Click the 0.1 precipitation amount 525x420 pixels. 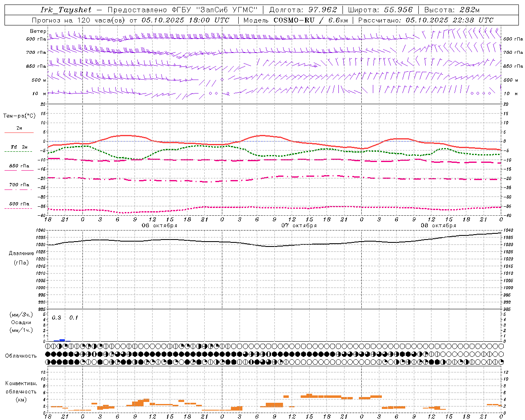tap(73, 318)
